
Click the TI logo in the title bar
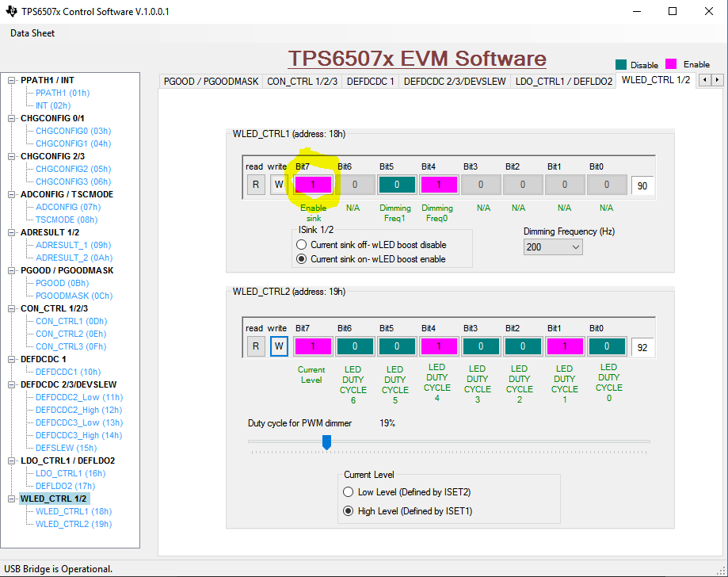coord(12,11)
